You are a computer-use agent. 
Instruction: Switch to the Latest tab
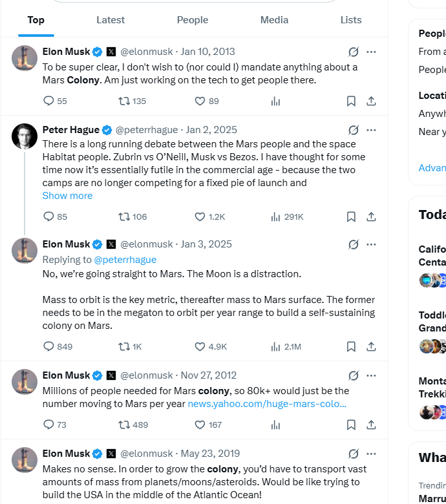[x=111, y=20]
